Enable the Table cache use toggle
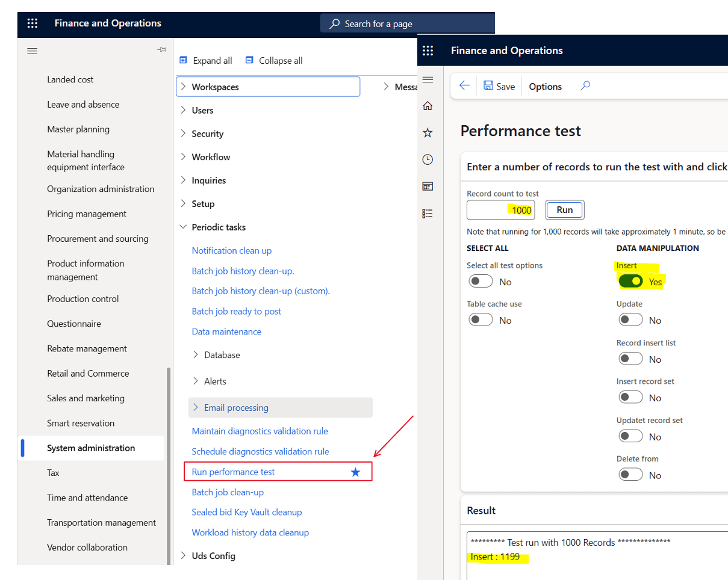This screenshot has width=728, height=580. tap(481, 320)
